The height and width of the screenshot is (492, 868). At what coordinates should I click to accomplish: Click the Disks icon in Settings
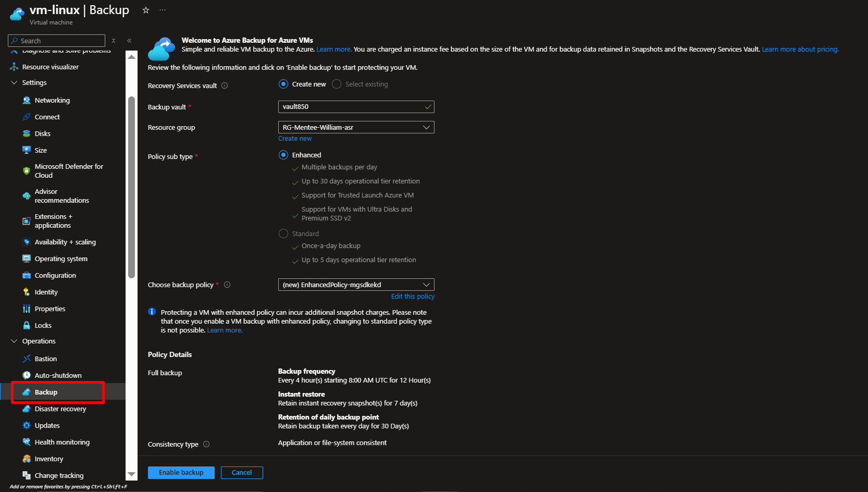click(x=27, y=133)
